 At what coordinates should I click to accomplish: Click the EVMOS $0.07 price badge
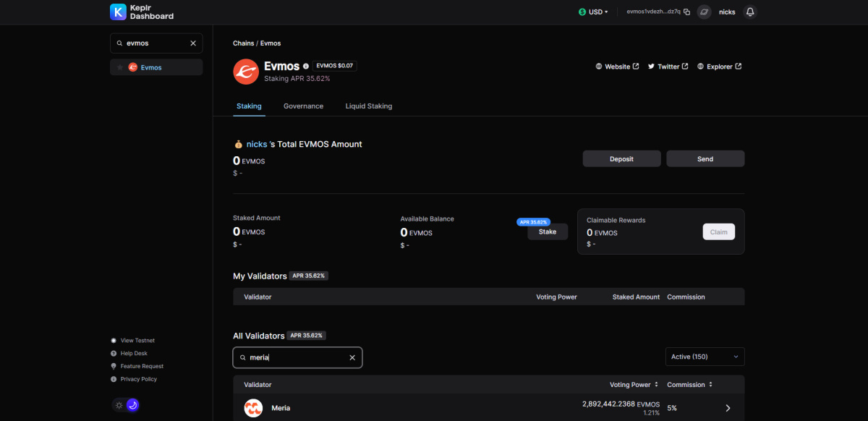click(x=335, y=66)
